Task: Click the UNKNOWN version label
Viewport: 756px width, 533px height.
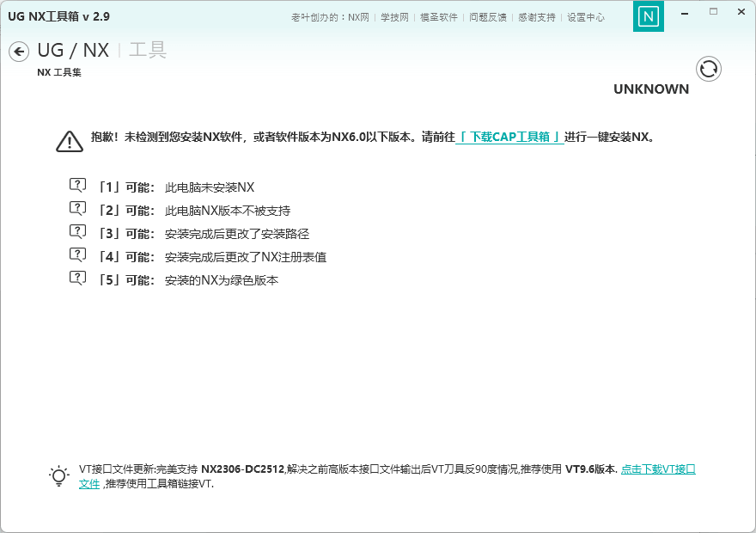Action: point(651,89)
